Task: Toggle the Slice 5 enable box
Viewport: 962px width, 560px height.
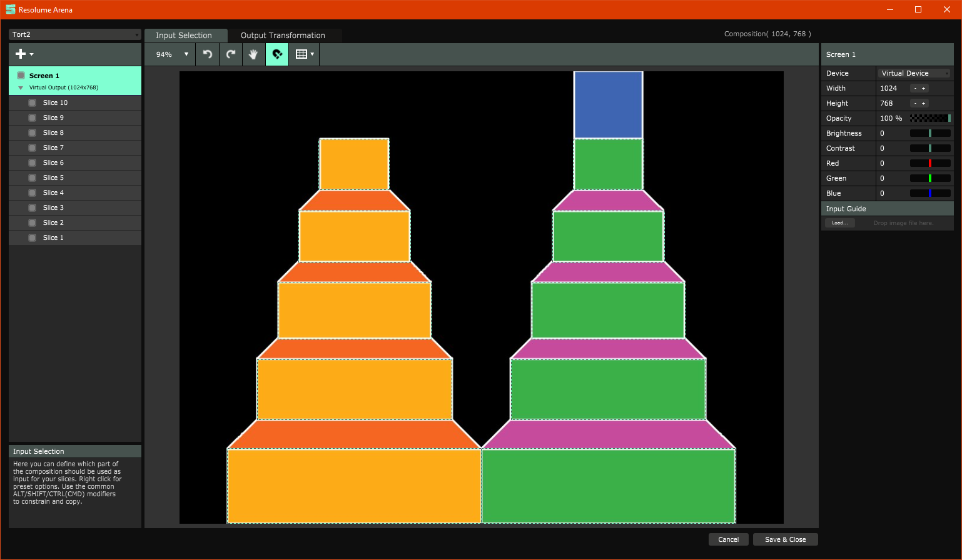Action: click(32, 177)
